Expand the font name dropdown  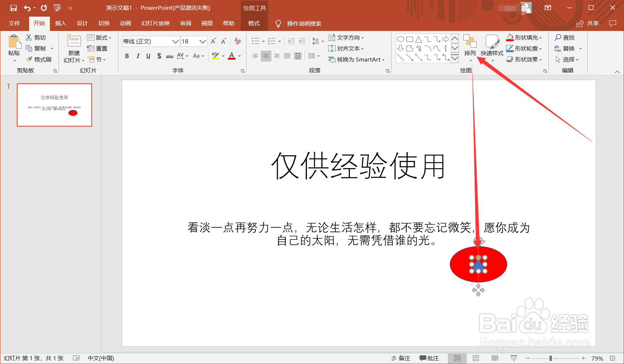coord(175,41)
